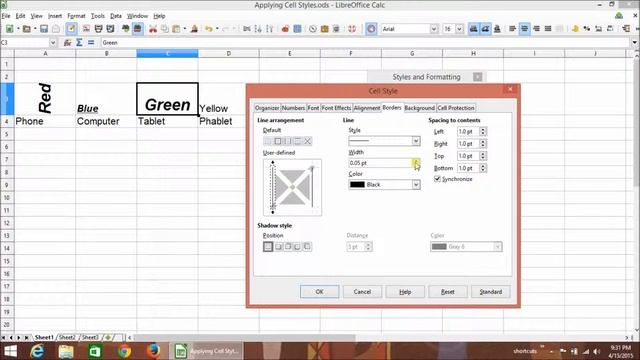Select the Sheet2 sheet tab

(x=67, y=338)
